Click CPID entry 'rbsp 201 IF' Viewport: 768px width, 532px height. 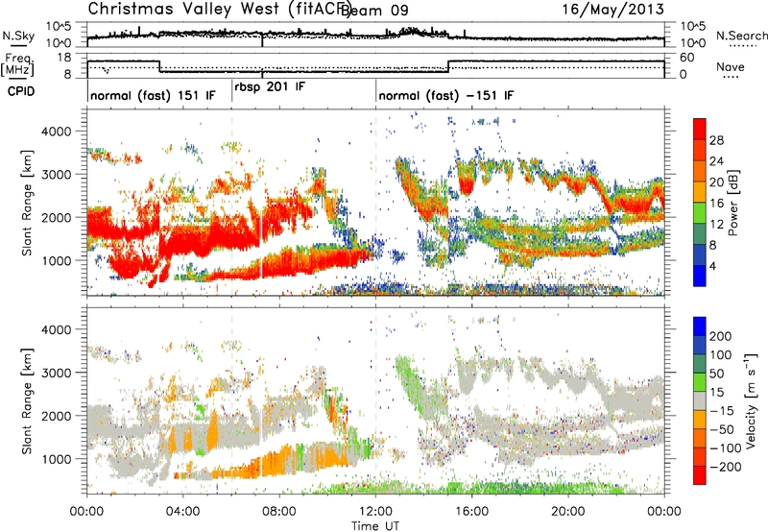click(270, 87)
